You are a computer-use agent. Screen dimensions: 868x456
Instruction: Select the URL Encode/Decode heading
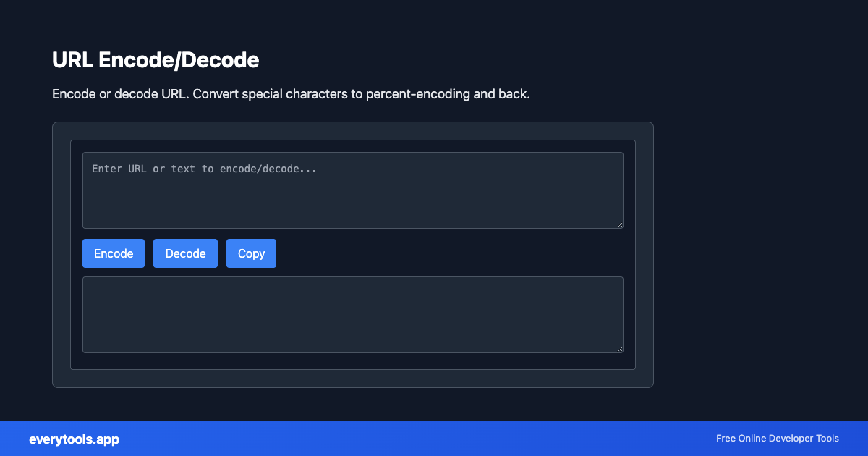[x=156, y=60]
